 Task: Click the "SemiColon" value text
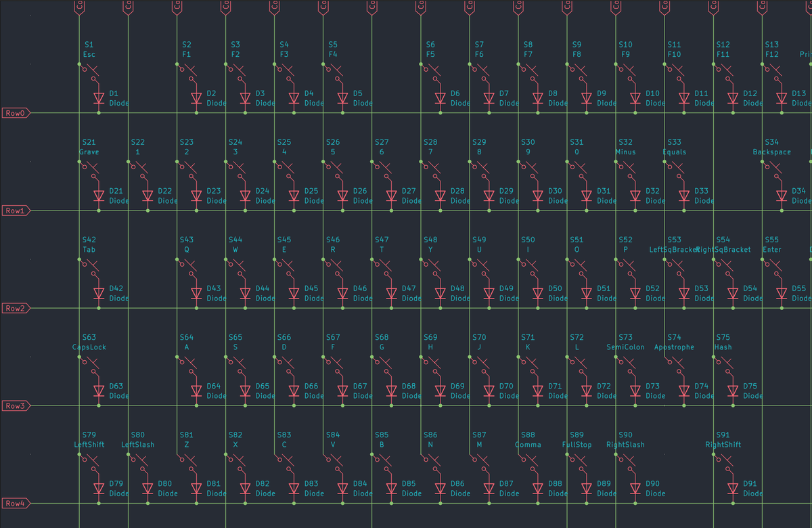pyautogui.click(x=625, y=347)
